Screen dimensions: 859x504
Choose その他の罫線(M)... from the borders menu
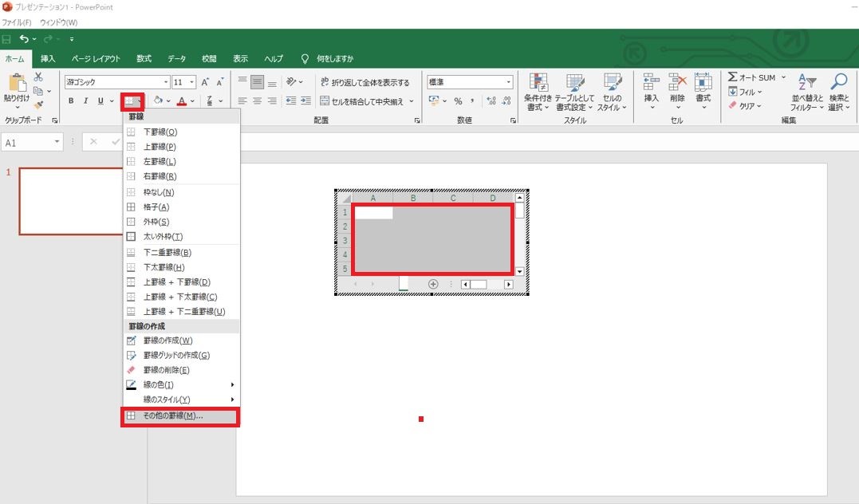(x=182, y=415)
